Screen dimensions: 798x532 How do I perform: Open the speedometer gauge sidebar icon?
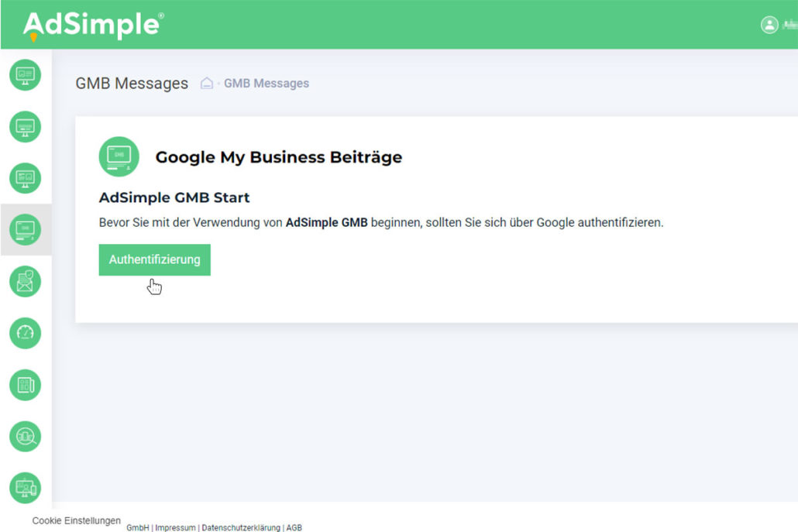[x=25, y=333]
